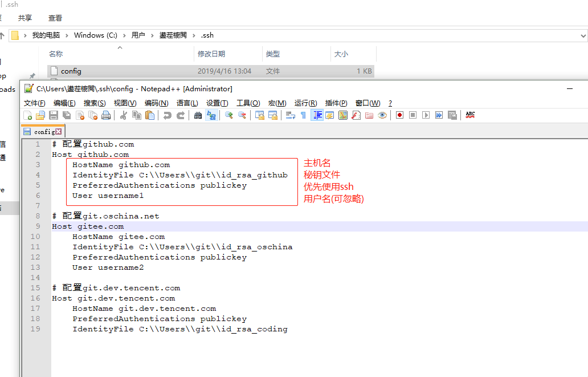Click the Close All documents icon
The height and width of the screenshot is (377, 588).
tap(93, 115)
